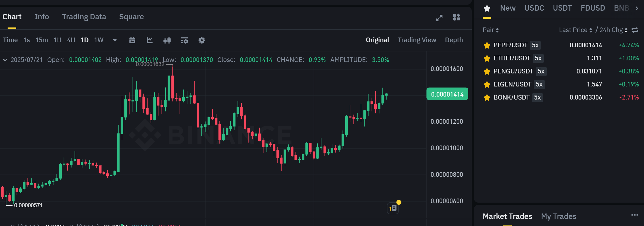Viewport: 644px width, 226px height.
Task: Open Market Trades more options menu
Action: 635,215
